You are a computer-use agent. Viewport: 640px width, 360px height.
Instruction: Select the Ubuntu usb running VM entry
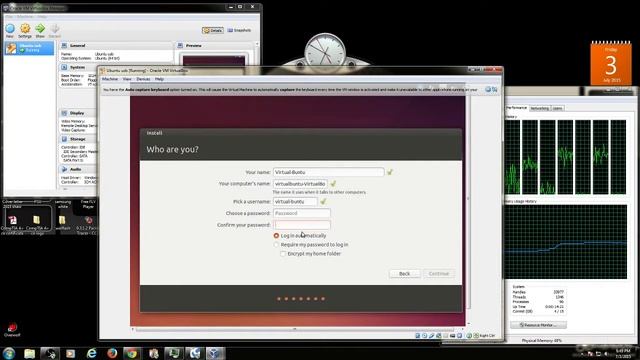click(29, 48)
